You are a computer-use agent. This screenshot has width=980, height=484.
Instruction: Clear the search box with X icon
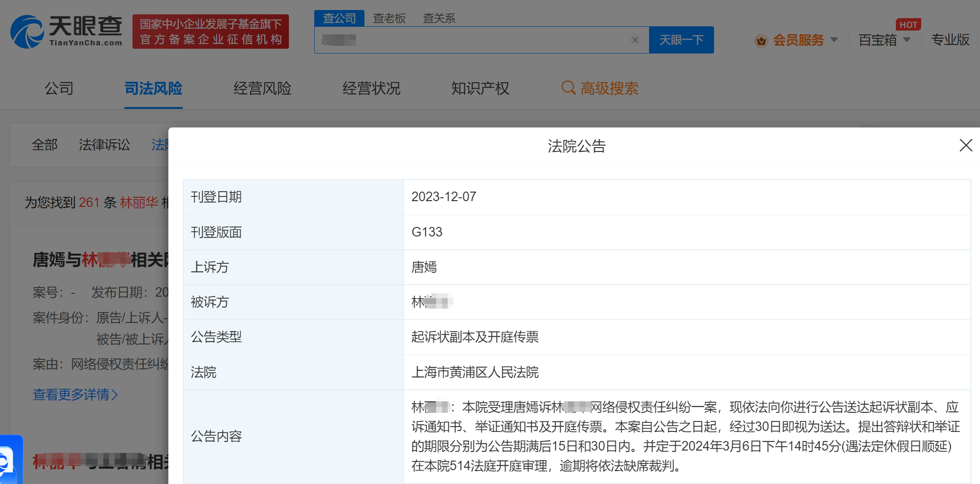635,40
